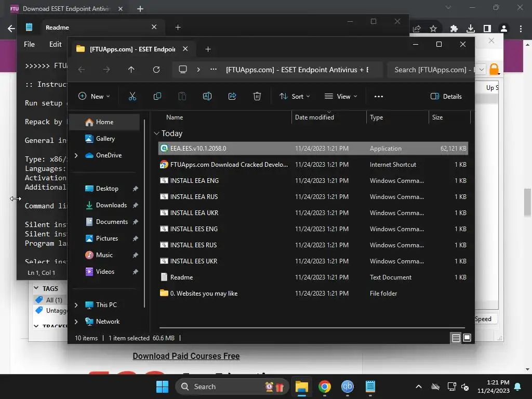Show hidden system tray icons
Viewport: 532px width, 399px height.
coord(419,387)
